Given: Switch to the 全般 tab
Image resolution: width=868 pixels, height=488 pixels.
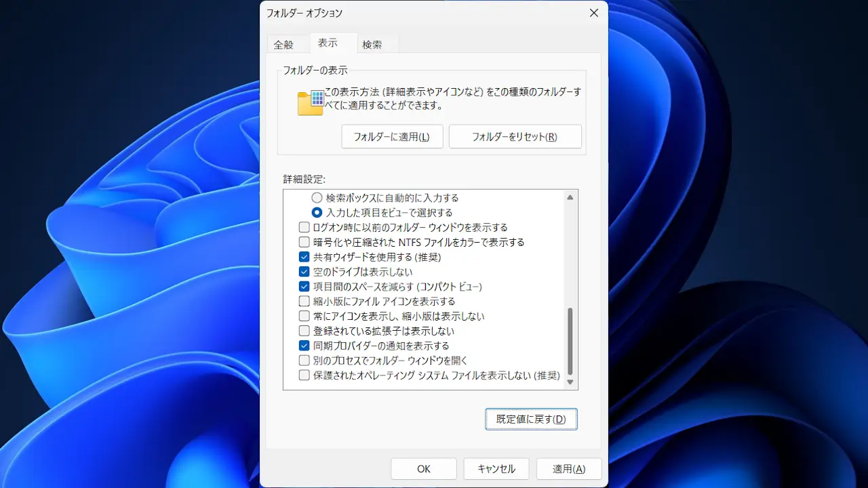Looking at the screenshot, I should 283,45.
